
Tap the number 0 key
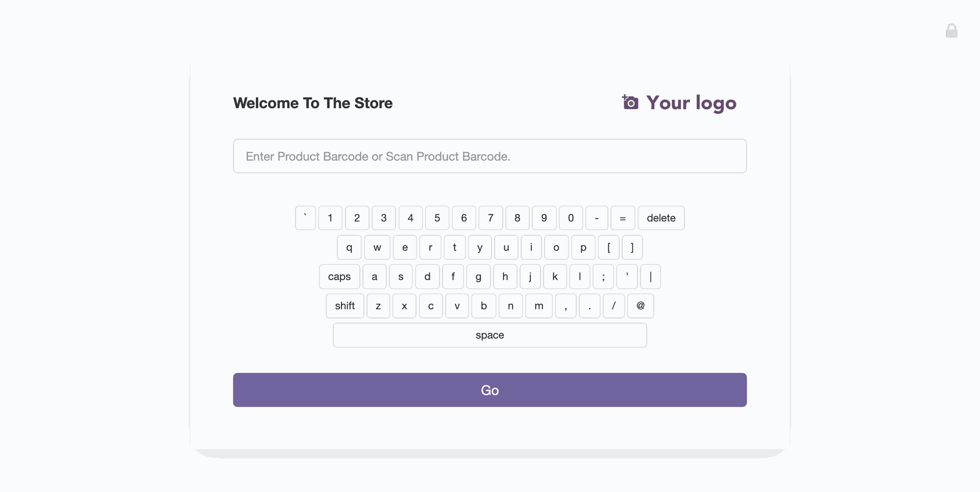coord(571,218)
